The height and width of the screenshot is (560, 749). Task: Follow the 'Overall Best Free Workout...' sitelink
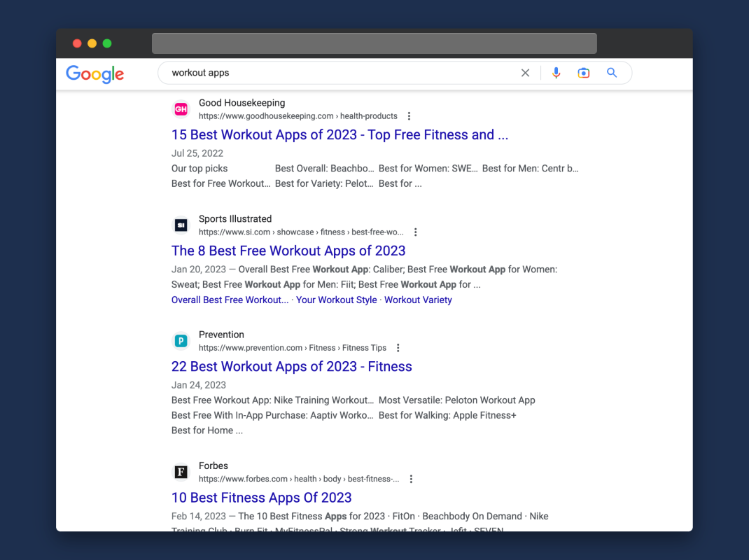point(230,300)
